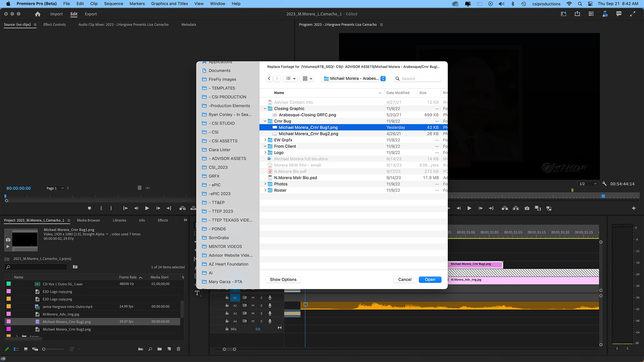Image resolution: width=644 pixels, height=362 pixels.
Task: Click the Find magnifier in Project panel
Action: tap(150, 349)
